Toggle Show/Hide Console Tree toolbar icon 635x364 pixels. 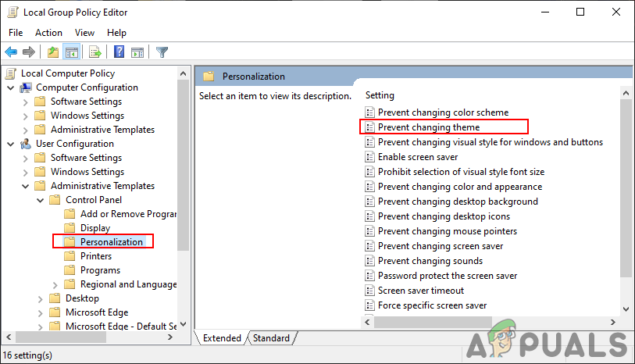(72, 52)
